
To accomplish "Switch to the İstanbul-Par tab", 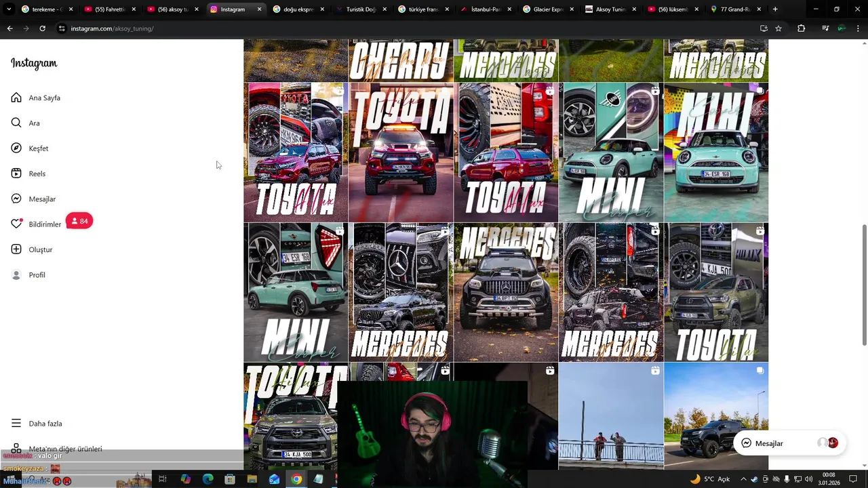I will click(x=486, y=9).
